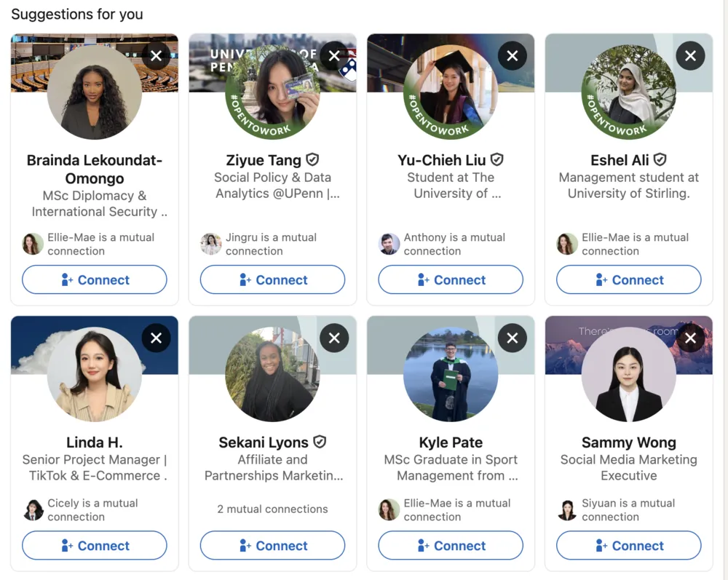Viewport: 728px width, 580px height.
Task: Dismiss Linda H. suggestion card
Action: [x=156, y=338]
